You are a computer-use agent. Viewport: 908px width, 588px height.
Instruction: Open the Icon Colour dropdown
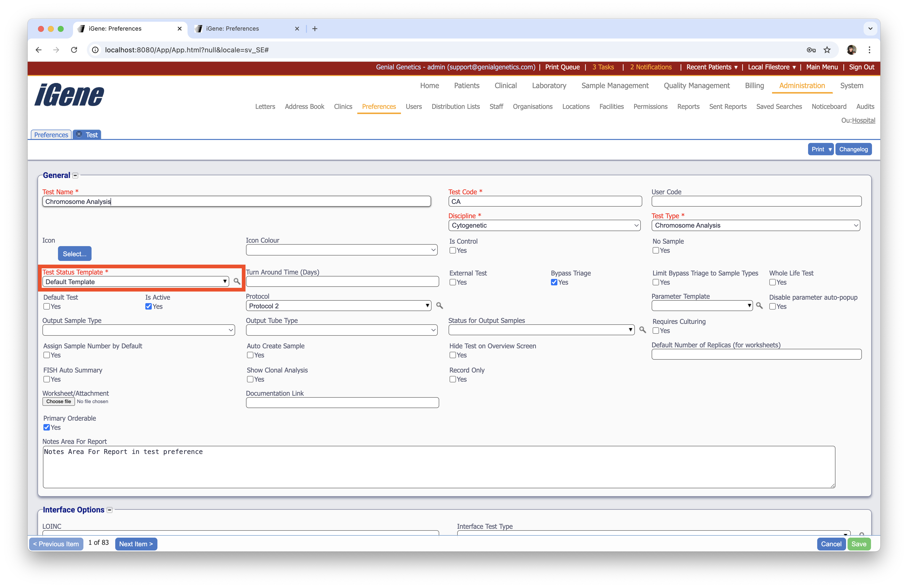tap(341, 250)
